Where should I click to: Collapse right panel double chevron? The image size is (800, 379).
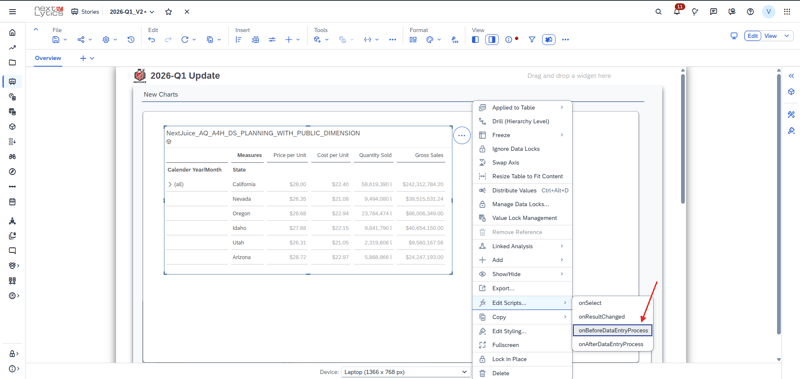pyautogui.click(x=791, y=75)
